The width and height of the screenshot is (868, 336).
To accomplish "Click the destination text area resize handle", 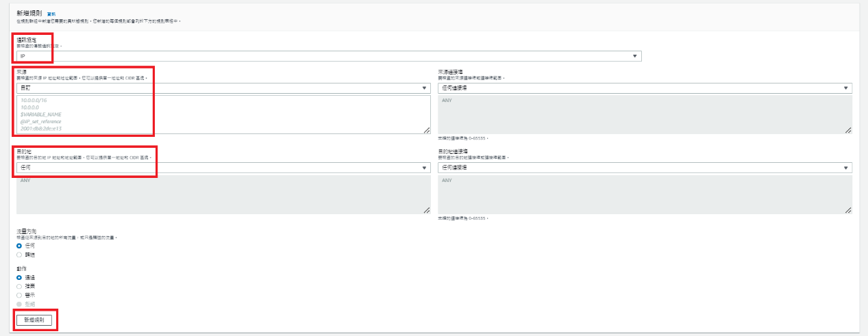I will (x=427, y=210).
